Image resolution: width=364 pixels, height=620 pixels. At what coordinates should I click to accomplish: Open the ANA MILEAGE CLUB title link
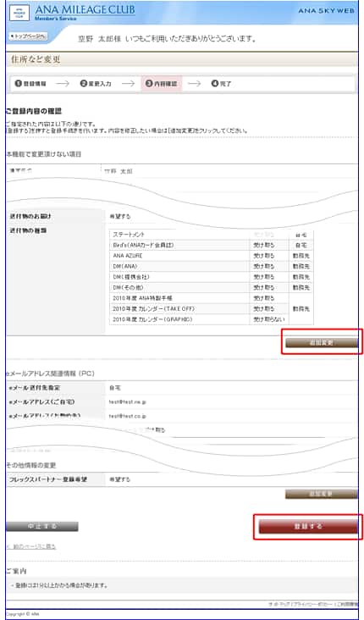tap(85, 10)
